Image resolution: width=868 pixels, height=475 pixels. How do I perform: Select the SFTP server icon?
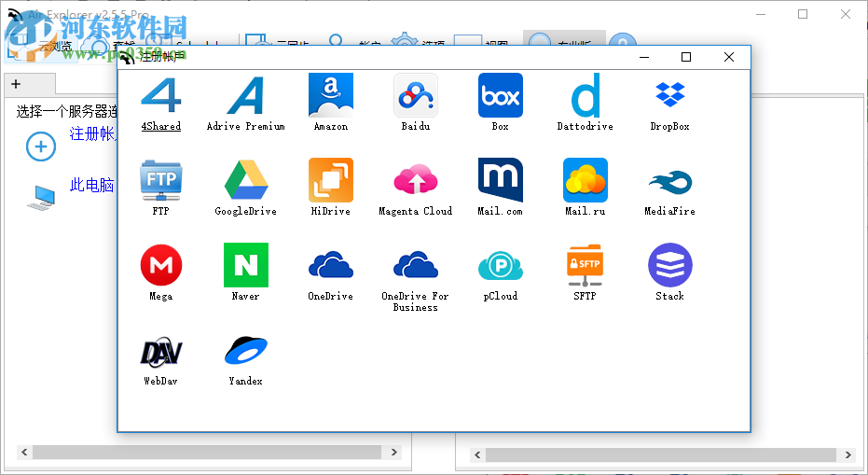coord(586,265)
